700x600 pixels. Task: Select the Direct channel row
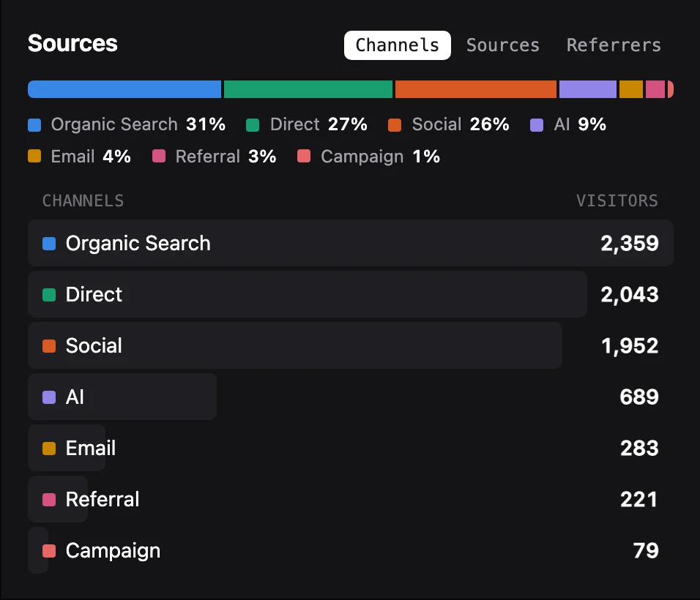pyautogui.click(x=351, y=294)
